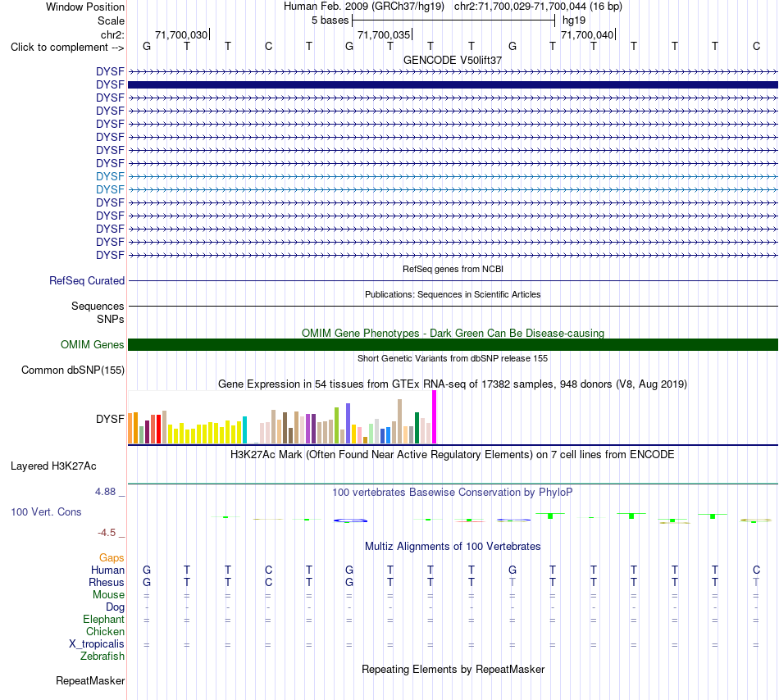This screenshot has height=700, width=779.
Task: Click the first G in the reference sequence row
Action: point(147,46)
